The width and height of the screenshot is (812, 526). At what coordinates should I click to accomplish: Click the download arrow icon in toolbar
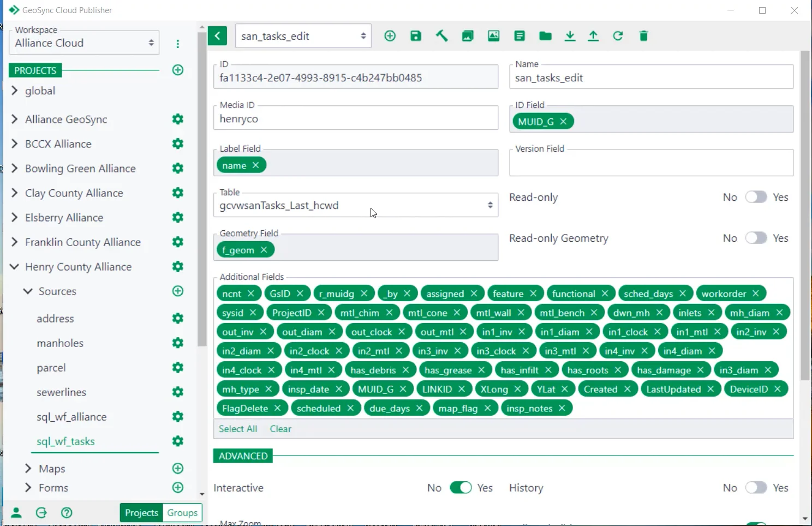[x=570, y=36]
